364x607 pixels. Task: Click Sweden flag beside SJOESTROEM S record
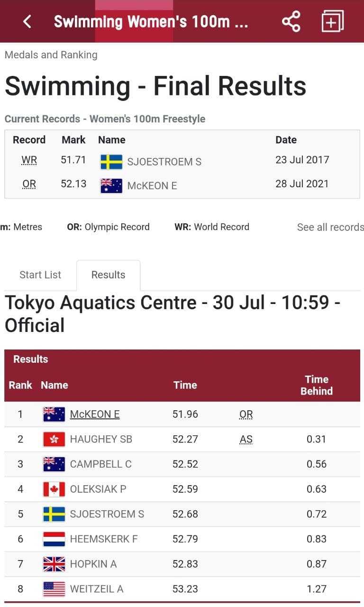tap(111, 162)
